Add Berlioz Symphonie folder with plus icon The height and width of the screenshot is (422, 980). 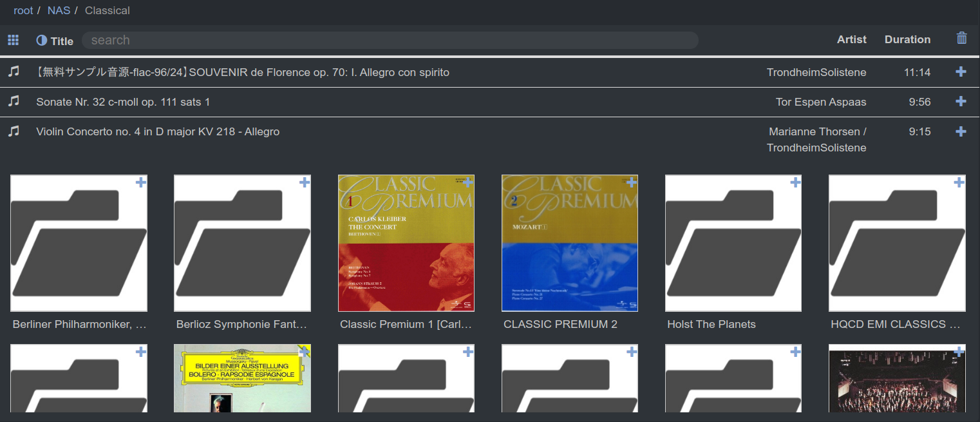click(305, 182)
